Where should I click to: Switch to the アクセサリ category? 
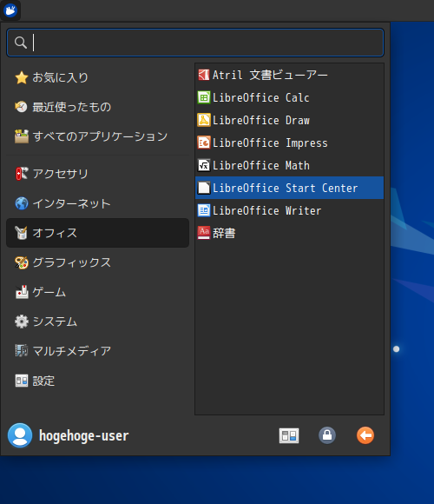point(97,174)
